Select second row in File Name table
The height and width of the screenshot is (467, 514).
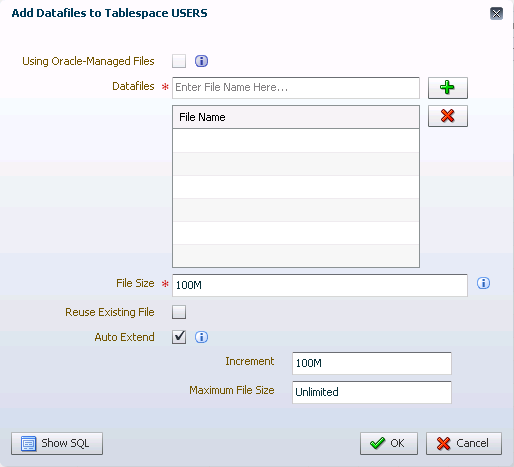click(x=296, y=164)
